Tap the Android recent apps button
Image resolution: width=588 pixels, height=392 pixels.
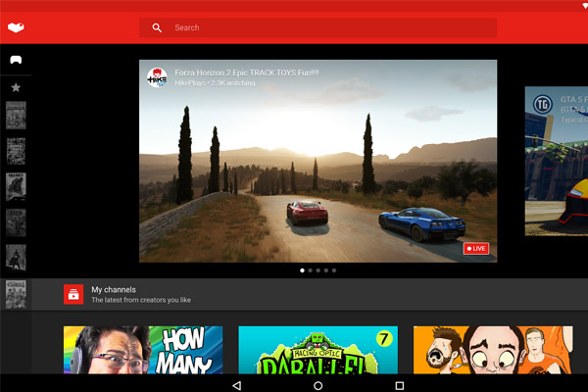pyautogui.click(x=400, y=385)
